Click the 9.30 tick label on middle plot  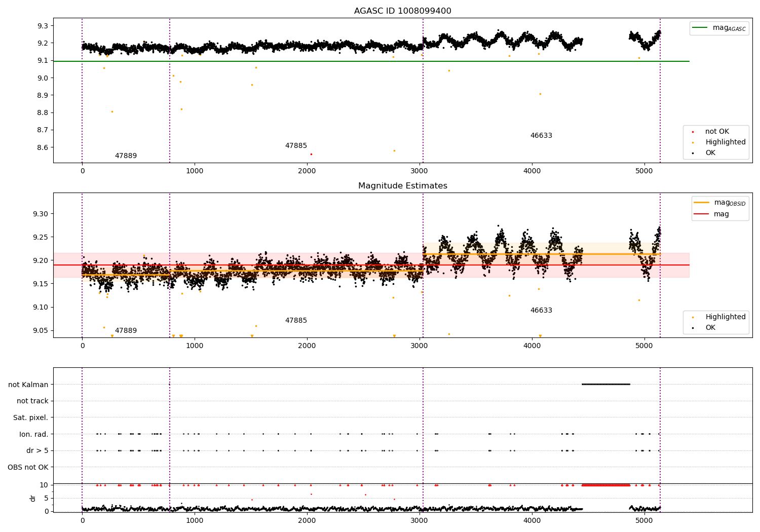coord(41,214)
